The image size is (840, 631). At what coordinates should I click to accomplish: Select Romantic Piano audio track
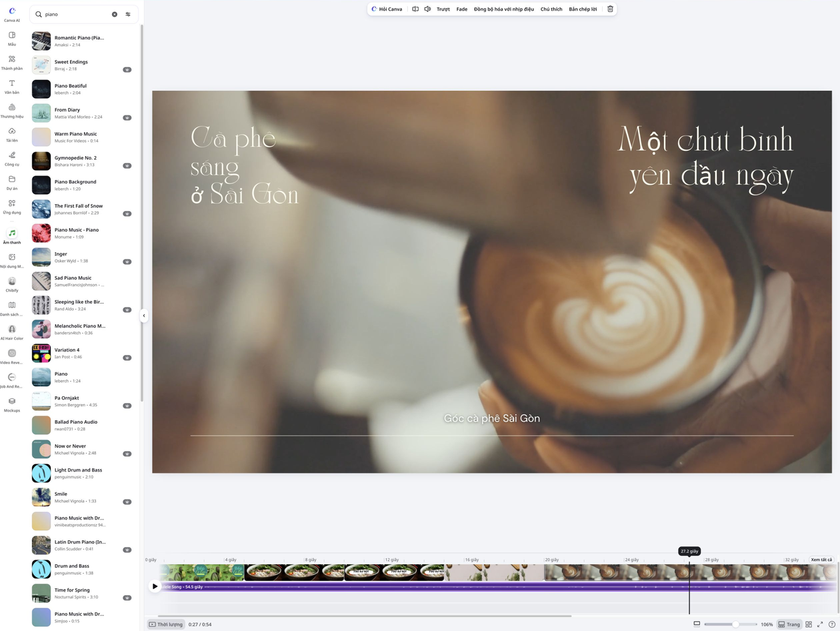[x=81, y=41]
